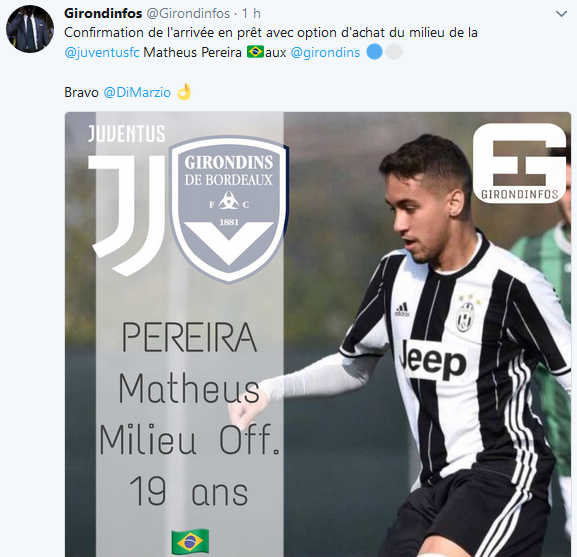Screen dimensions: 577x557
Task: Click the Brazil flag emoji in the tweet
Action: (x=255, y=52)
